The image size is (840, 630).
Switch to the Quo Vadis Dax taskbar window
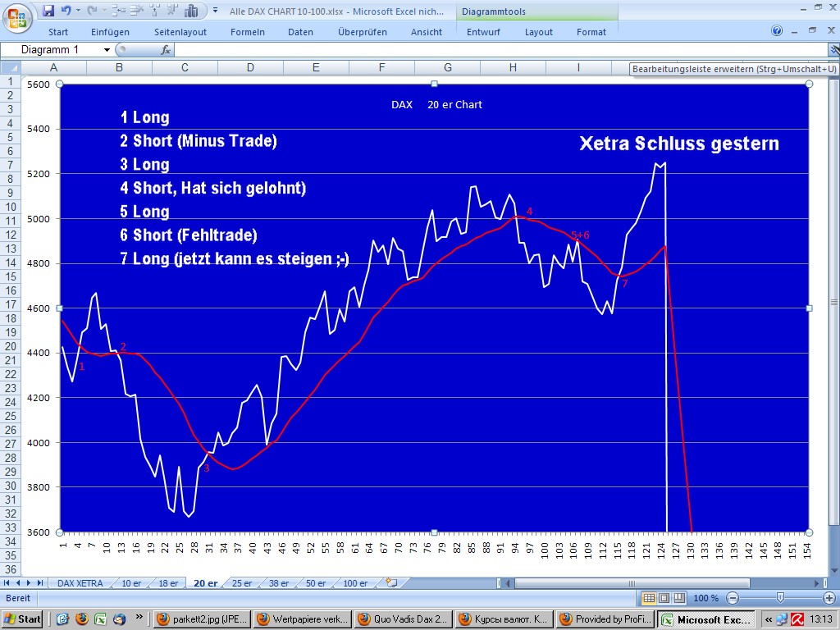coord(404,619)
